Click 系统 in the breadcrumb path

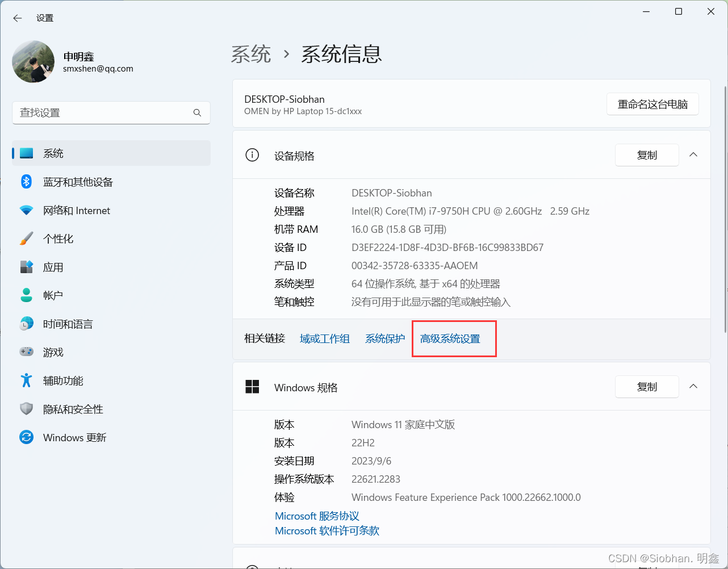tap(251, 55)
